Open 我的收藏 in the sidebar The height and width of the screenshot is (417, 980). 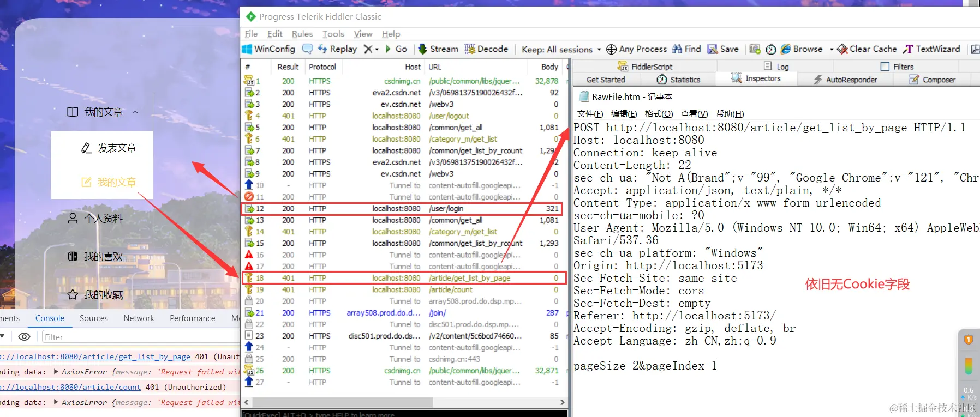(x=95, y=294)
